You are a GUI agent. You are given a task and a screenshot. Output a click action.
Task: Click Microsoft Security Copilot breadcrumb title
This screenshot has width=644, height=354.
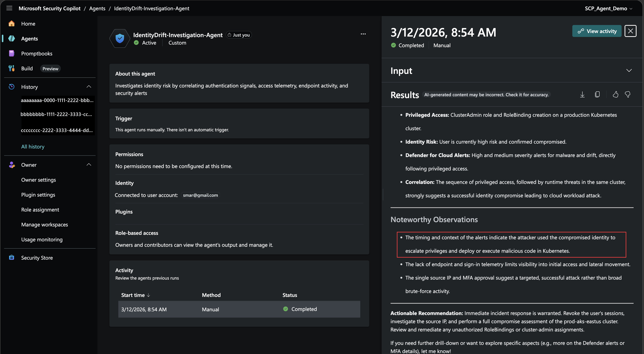tap(49, 8)
